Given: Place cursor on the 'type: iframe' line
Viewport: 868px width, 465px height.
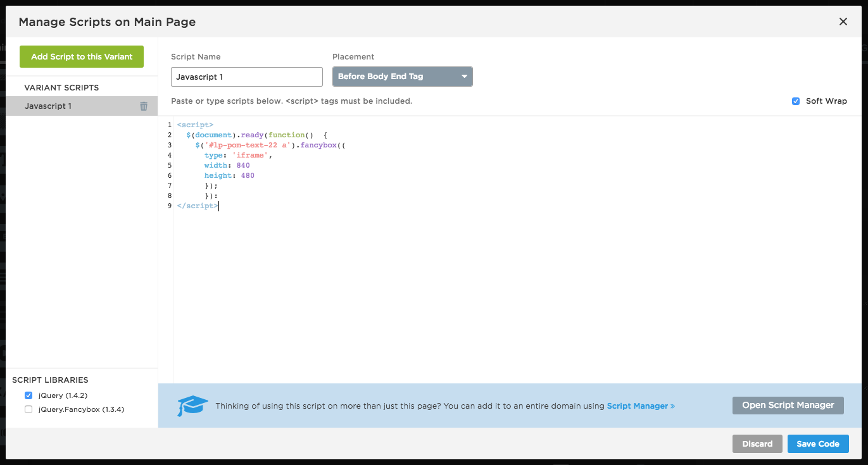Looking at the screenshot, I should pos(238,156).
